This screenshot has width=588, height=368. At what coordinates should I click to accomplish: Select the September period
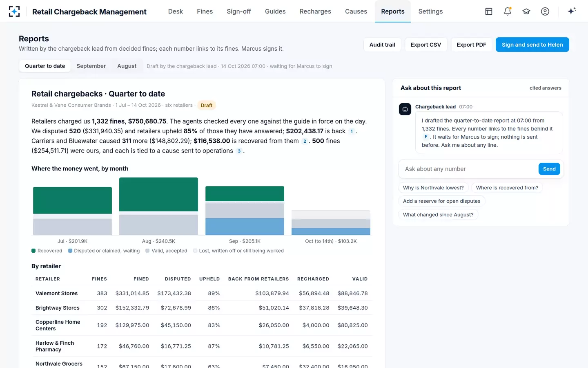pyautogui.click(x=91, y=66)
